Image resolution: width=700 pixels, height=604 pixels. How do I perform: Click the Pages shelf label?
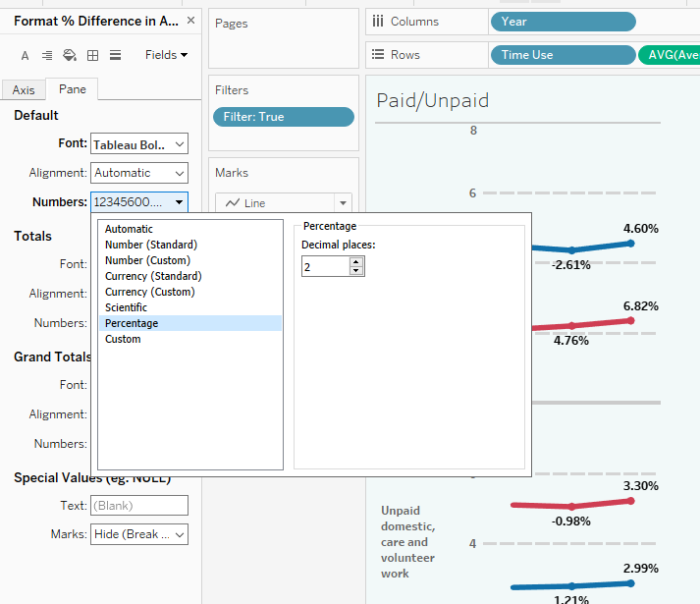232,24
